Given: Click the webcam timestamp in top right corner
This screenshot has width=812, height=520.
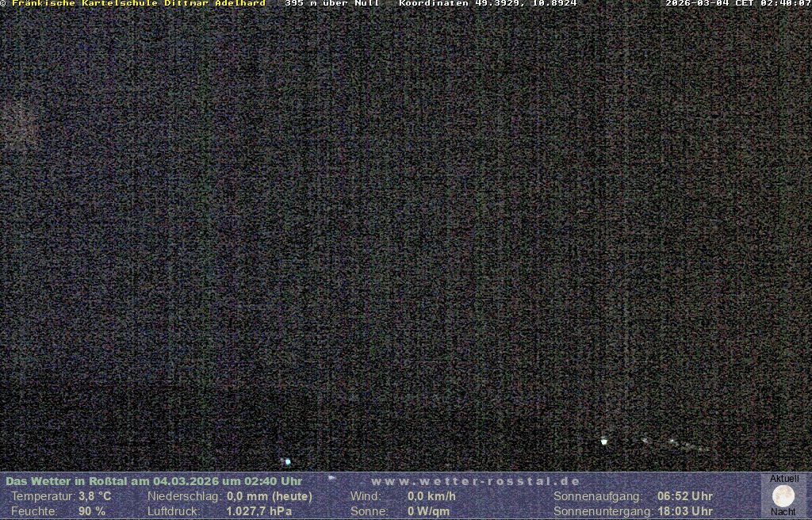Looking at the screenshot, I should 737,4.
